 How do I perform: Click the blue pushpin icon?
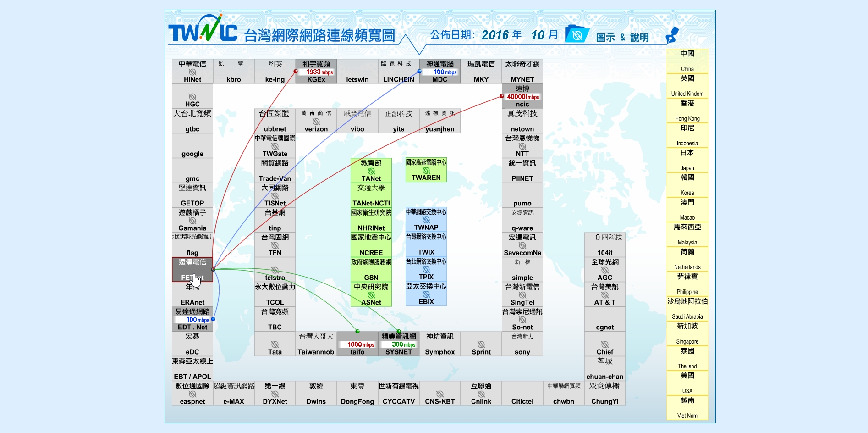(x=672, y=35)
